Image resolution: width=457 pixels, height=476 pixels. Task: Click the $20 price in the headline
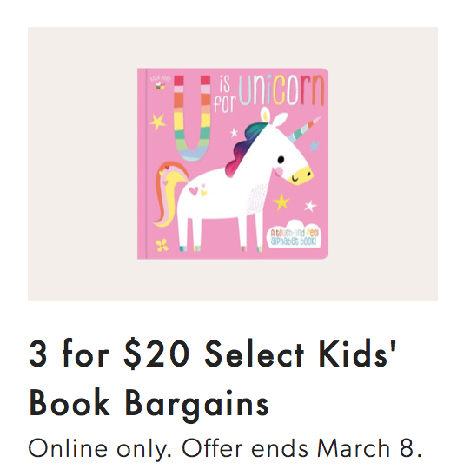coord(156,354)
